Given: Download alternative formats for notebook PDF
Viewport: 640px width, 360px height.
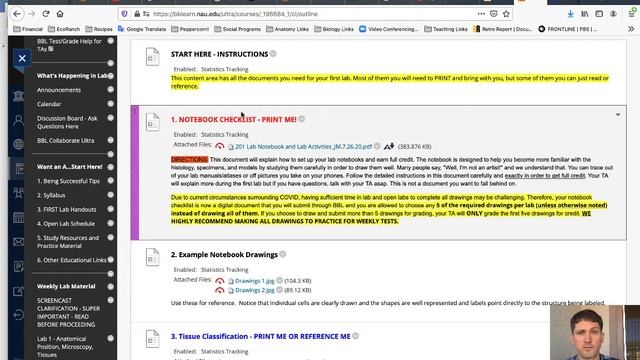Looking at the screenshot, I should pos(389,146).
